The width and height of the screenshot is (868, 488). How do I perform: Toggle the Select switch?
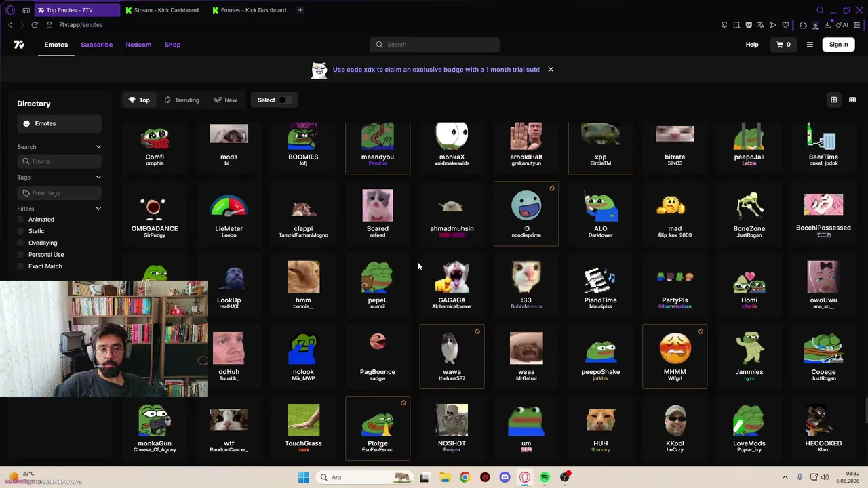click(x=285, y=100)
